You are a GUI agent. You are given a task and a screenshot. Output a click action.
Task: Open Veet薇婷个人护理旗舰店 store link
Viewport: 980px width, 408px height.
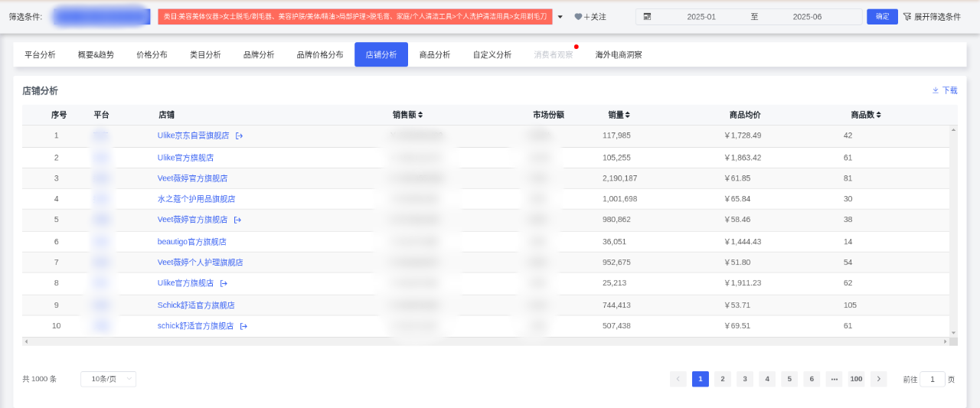[200, 263]
